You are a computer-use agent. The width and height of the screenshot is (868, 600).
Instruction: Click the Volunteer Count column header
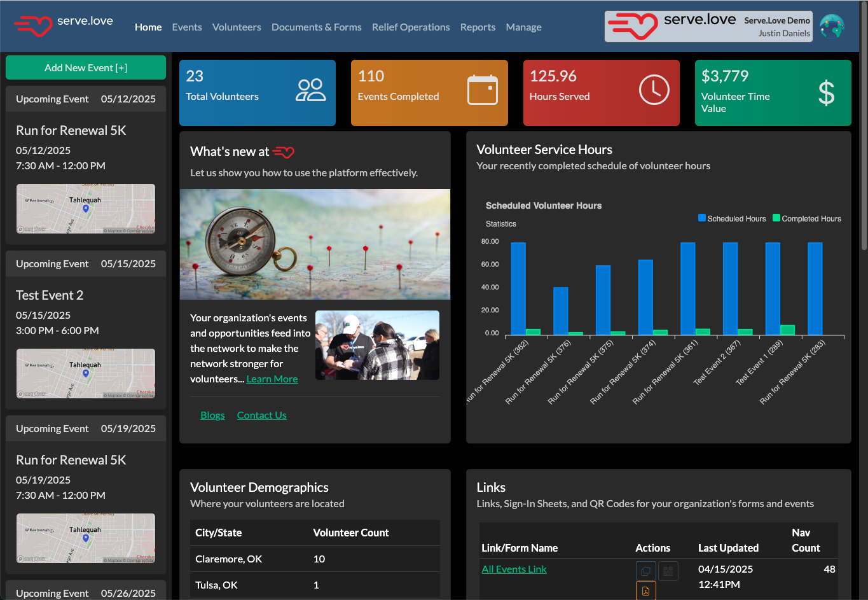pos(351,533)
